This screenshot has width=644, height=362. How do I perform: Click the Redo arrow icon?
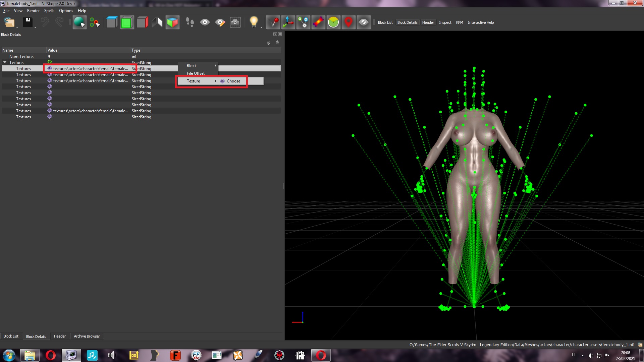[59, 22]
